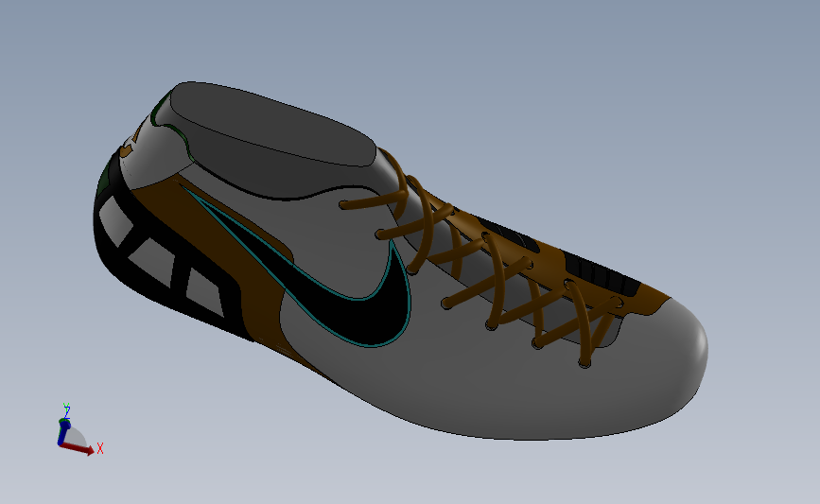Select the dark gray insole opening surface
This screenshot has width=820, height=504.
coord(272,123)
